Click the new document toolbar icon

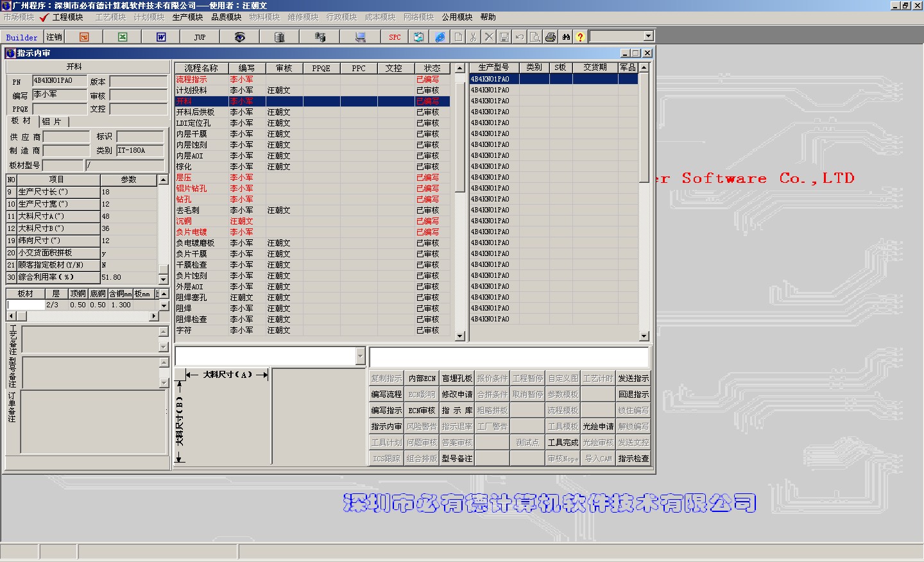458,37
